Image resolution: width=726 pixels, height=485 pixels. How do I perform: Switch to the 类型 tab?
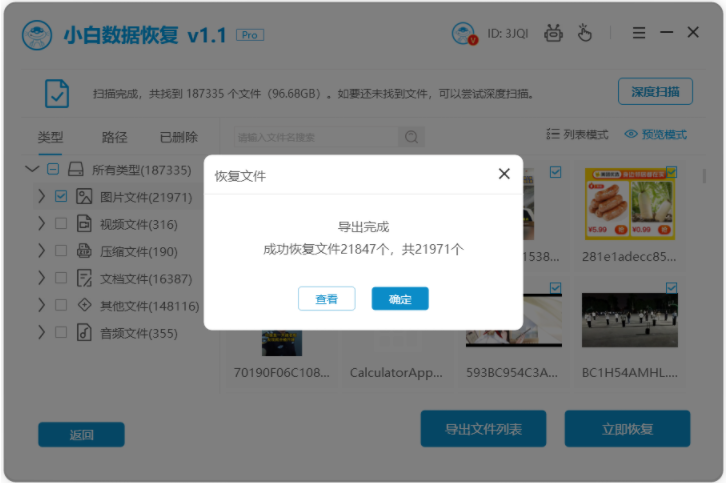coord(50,137)
